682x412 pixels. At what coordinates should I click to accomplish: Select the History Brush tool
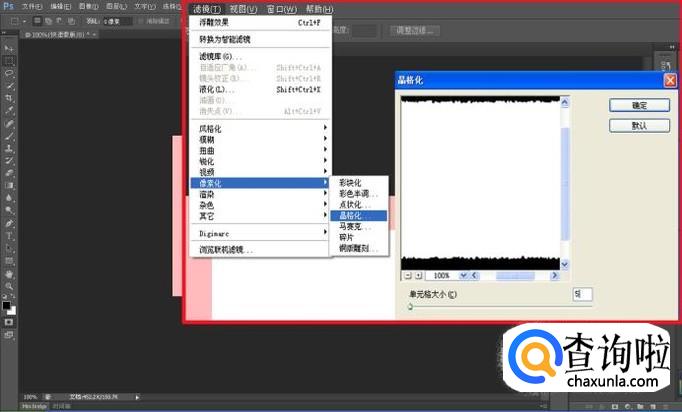coord(9,161)
